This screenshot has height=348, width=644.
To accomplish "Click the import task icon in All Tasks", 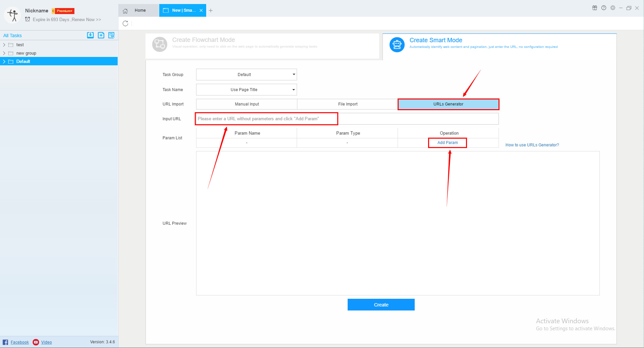I will [91, 35].
